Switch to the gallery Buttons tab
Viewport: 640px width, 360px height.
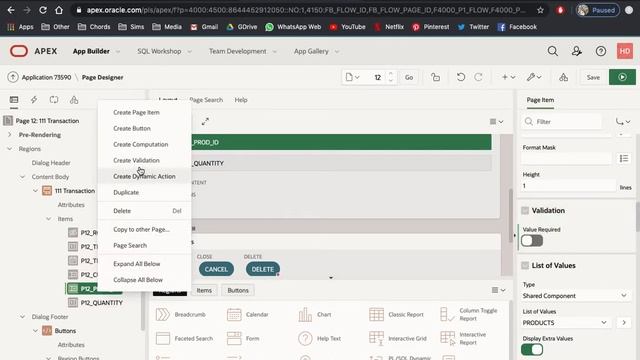238,290
